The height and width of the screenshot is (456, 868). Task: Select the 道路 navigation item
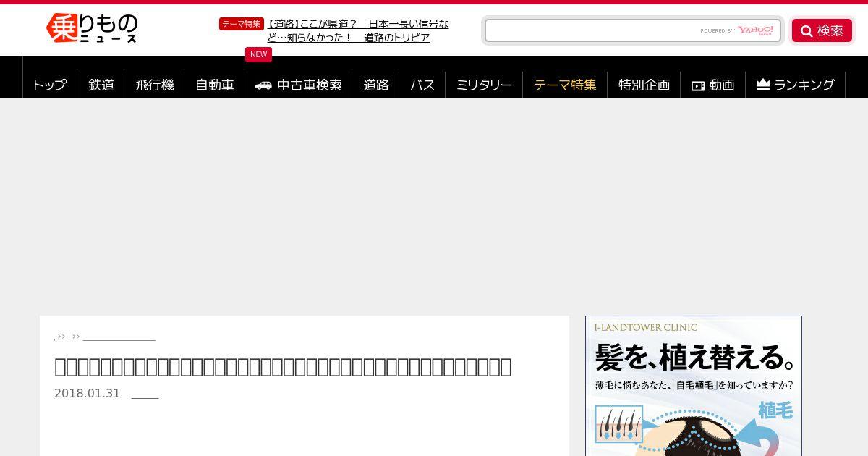376,85
